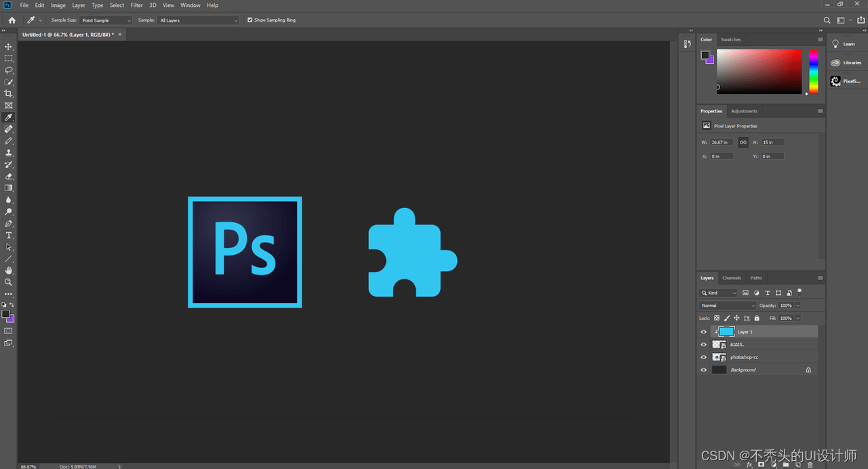Select the Layer 1 thumbnail
Image resolution: width=868 pixels, height=469 pixels.
pos(726,332)
